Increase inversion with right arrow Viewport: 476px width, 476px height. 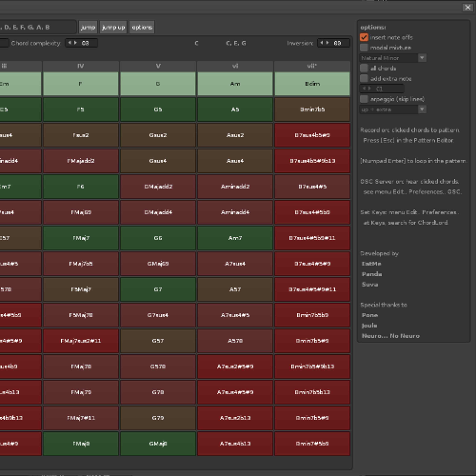327,43
